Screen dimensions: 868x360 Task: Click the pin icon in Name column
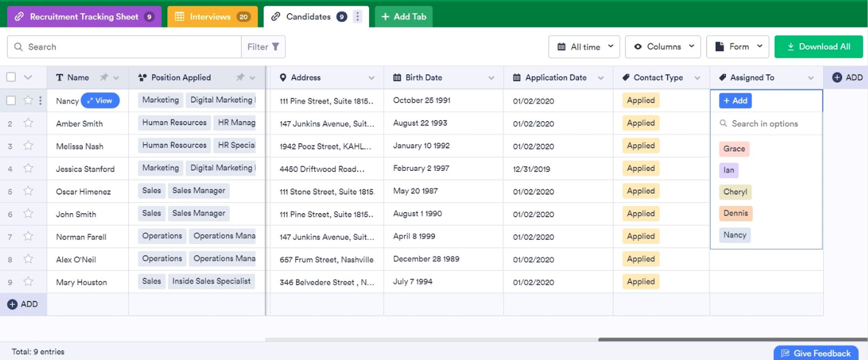point(104,78)
